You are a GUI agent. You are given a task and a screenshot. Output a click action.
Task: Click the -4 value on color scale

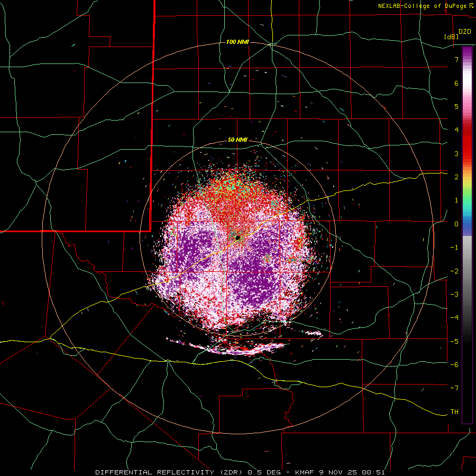[454, 318]
